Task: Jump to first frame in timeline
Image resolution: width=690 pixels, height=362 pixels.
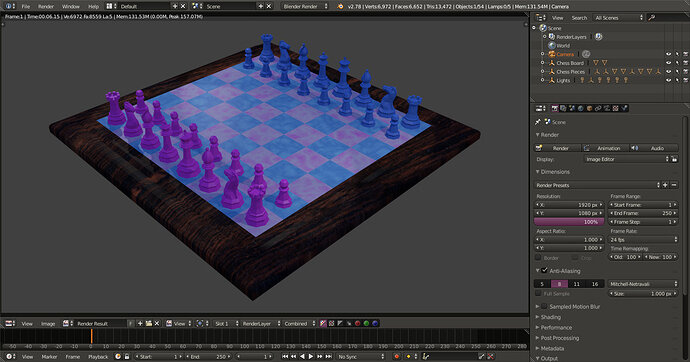Action: (x=285, y=357)
